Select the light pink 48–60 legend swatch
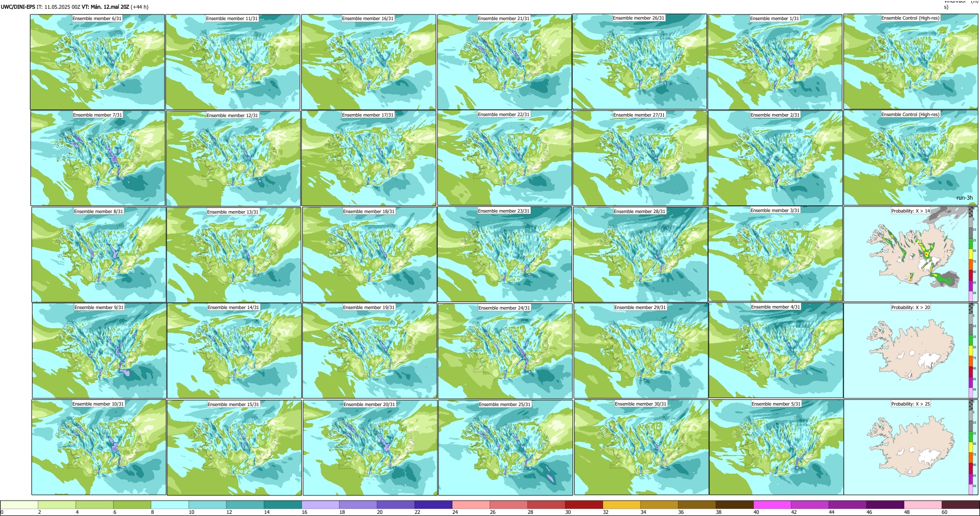 click(923, 505)
